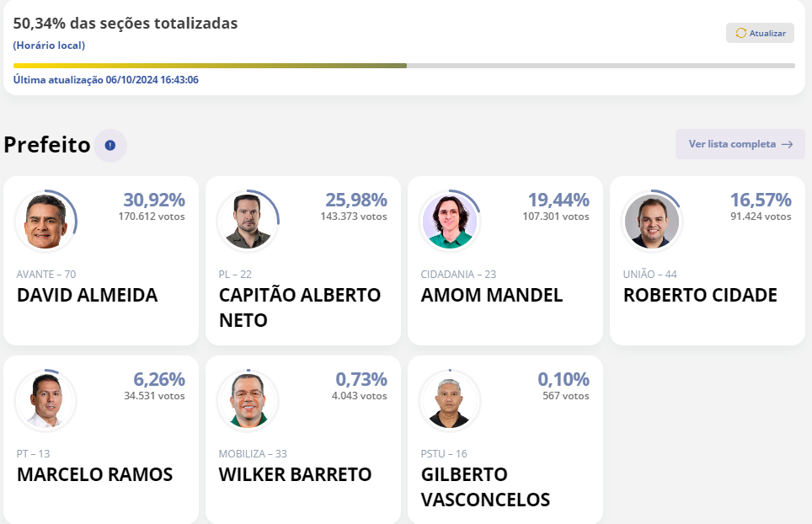Select the DAVID ALMEIDA name text

[87, 295]
